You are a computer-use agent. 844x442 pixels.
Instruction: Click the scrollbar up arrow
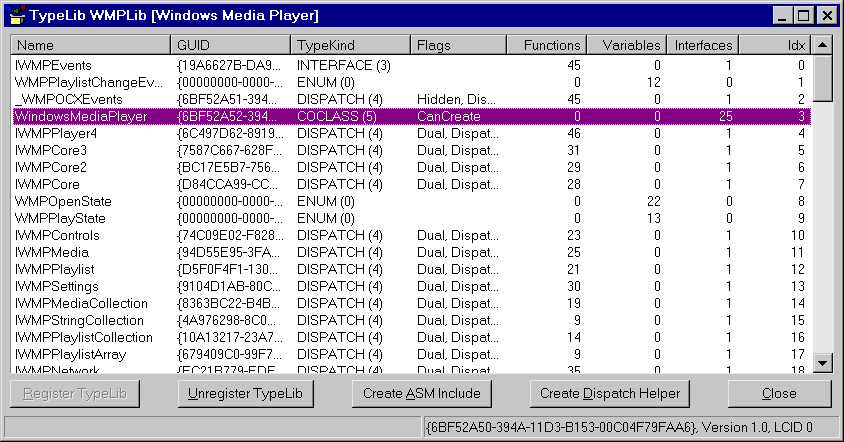822,45
